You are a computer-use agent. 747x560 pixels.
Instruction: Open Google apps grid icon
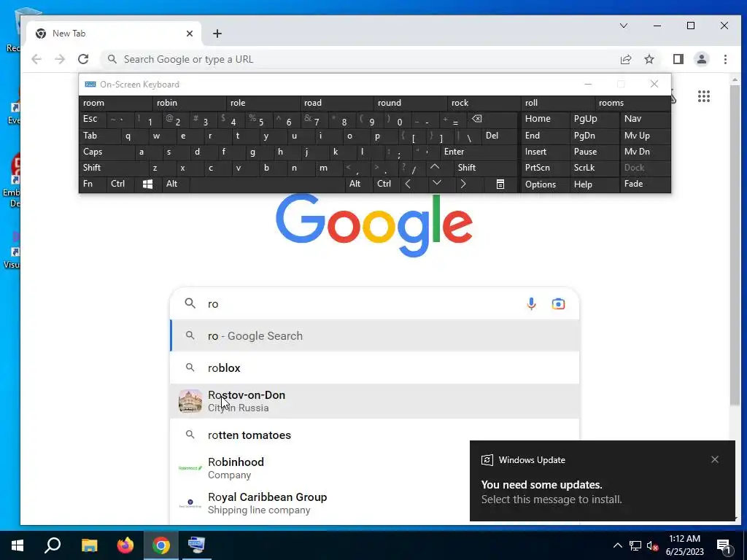click(704, 96)
